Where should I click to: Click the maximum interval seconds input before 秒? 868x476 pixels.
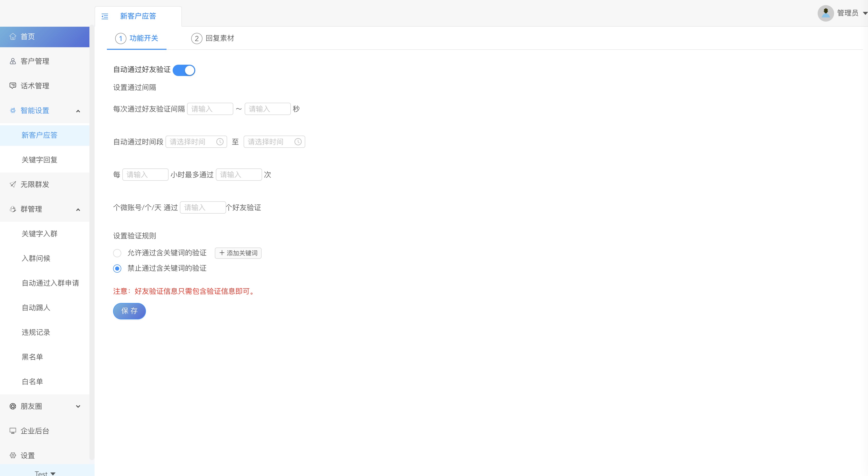pos(267,109)
